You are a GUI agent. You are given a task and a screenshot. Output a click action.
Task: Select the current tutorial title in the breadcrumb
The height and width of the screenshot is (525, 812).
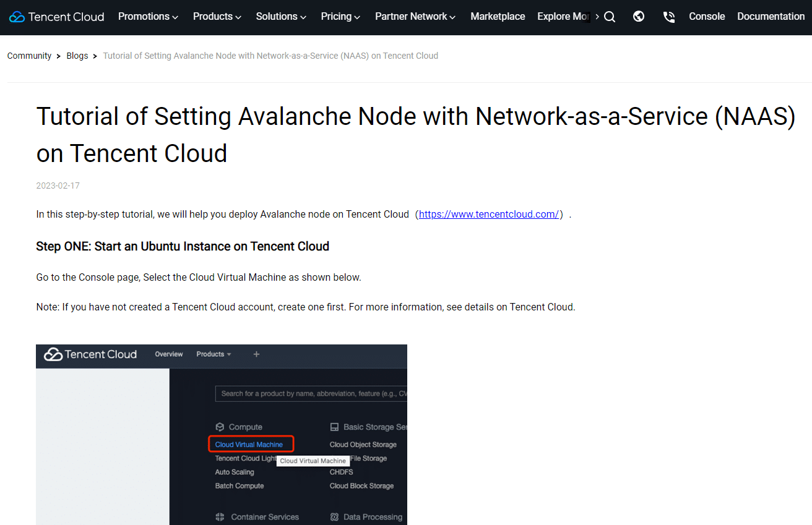[270, 56]
